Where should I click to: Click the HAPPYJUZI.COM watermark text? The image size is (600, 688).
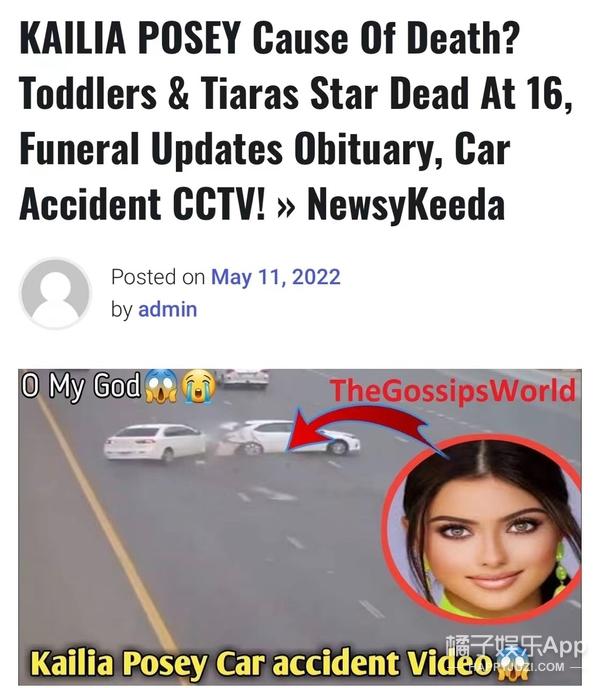pos(516,667)
